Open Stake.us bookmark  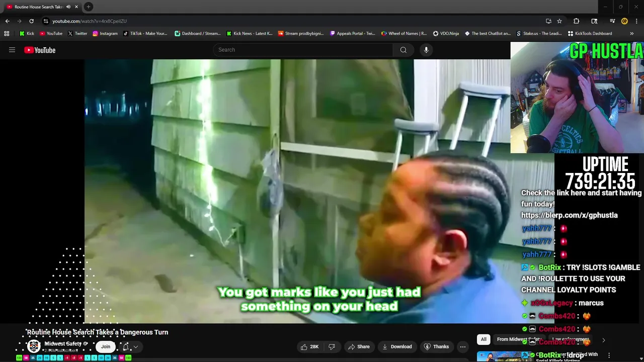click(539, 34)
